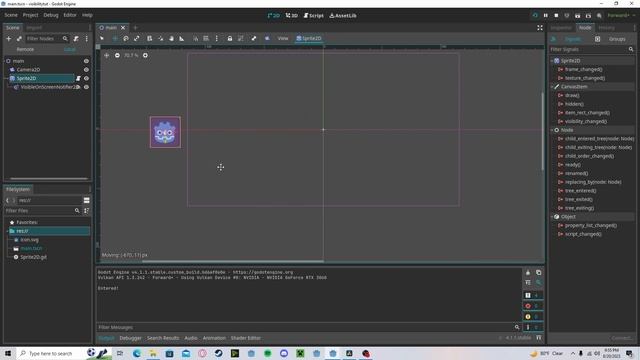Viewport: 640px width, 360px height.
Task: Switch to the Script workspace
Action: click(313, 16)
